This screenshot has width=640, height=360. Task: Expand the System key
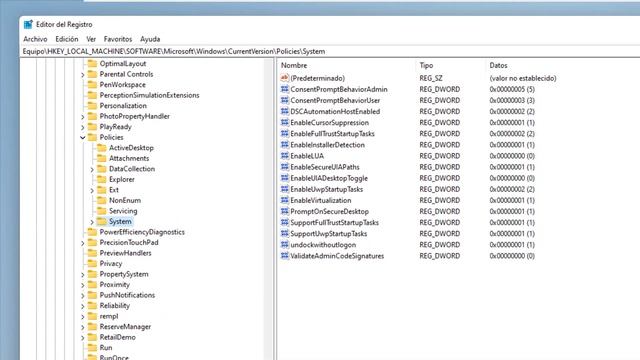click(x=92, y=222)
